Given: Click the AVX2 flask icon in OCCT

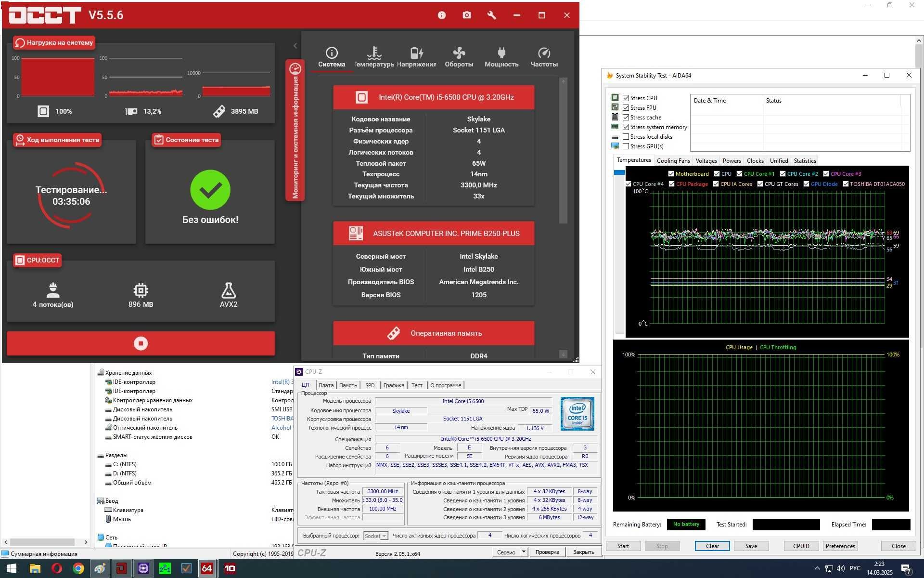Looking at the screenshot, I should click(x=229, y=290).
